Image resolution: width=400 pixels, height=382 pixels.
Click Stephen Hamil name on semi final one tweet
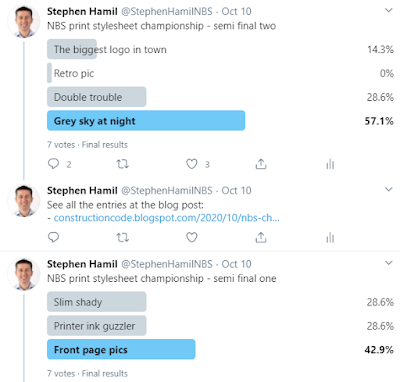[82, 264]
